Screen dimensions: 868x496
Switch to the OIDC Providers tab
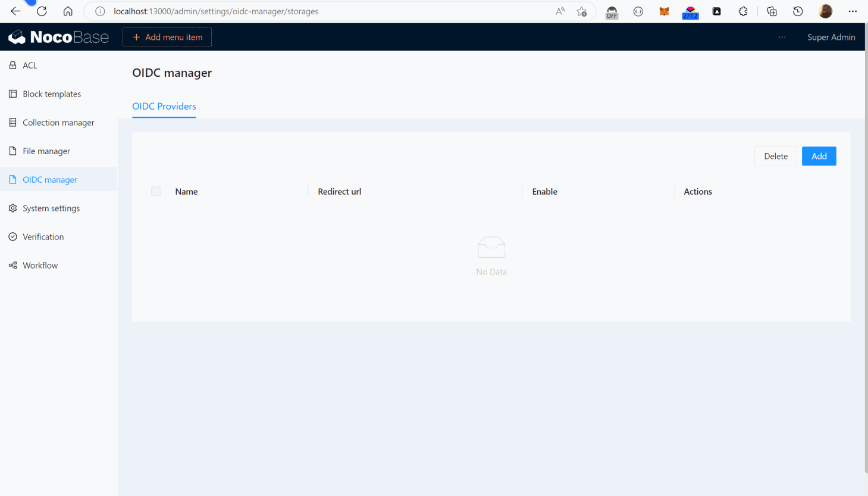164,106
